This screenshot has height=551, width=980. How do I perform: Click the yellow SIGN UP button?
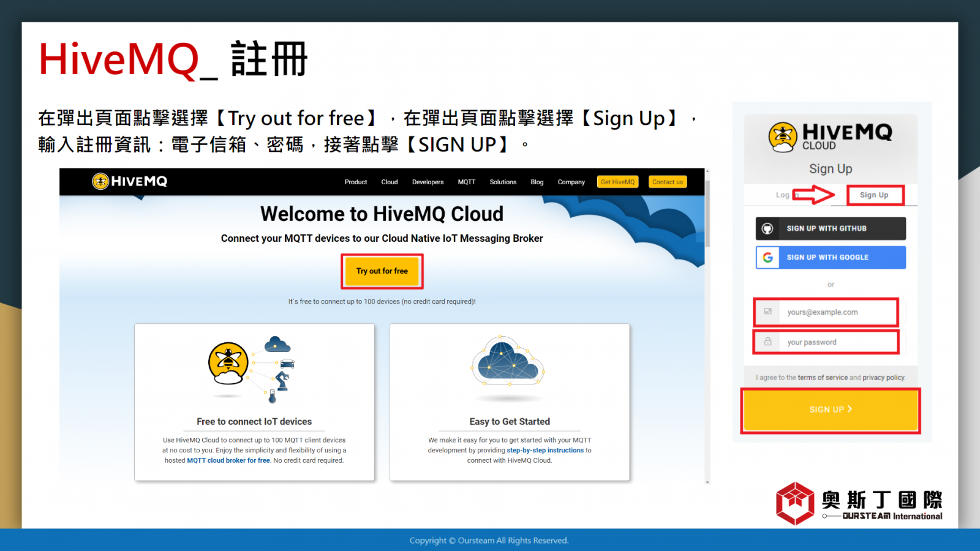[831, 410]
